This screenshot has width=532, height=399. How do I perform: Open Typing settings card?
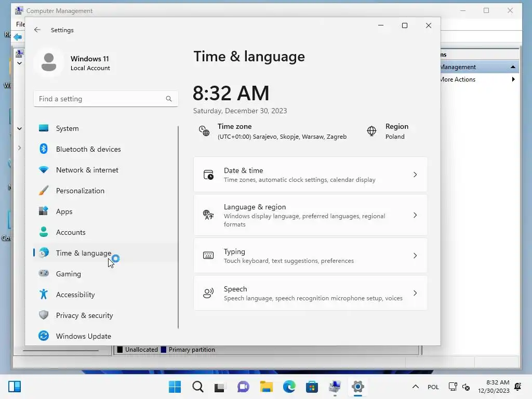[311, 256]
